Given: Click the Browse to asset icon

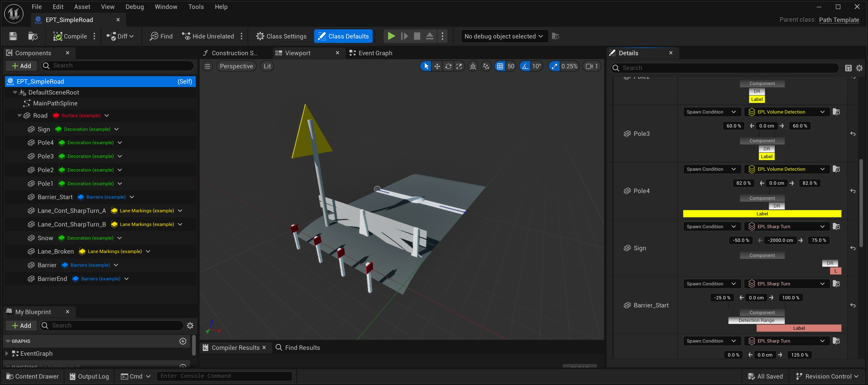Looking at the screenshot, I should [x=33, y=36].
